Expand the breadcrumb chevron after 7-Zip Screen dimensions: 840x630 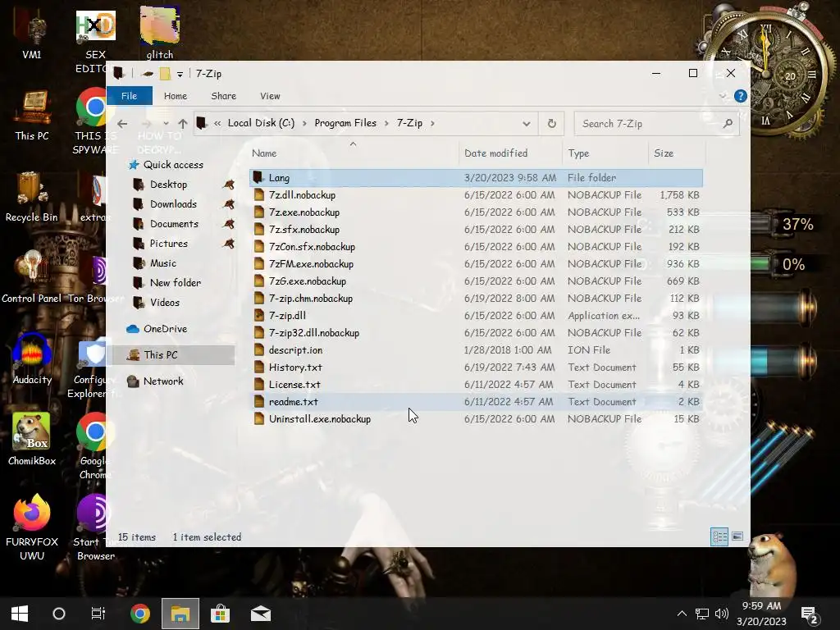click(432, 123)
